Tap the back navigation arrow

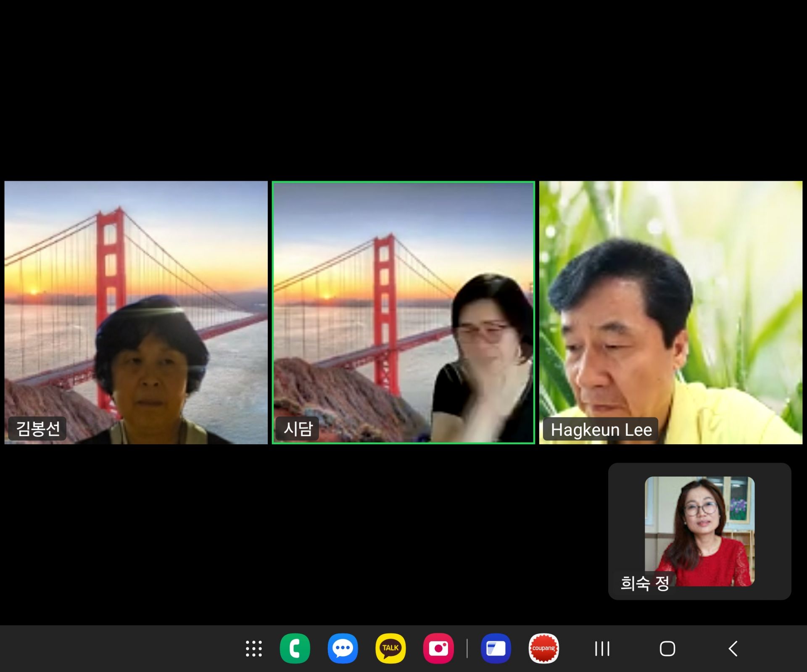click(x=733, y=648)
